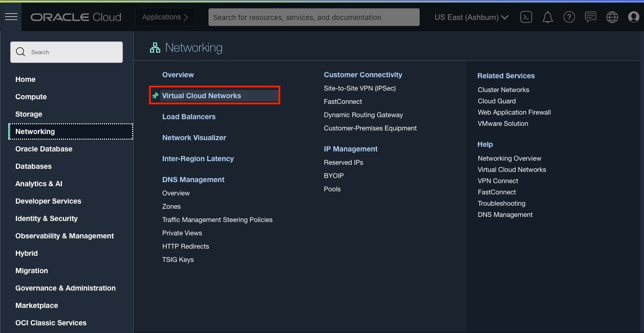
Task: Click the Networking heading icon
Action: pos(155,48)
